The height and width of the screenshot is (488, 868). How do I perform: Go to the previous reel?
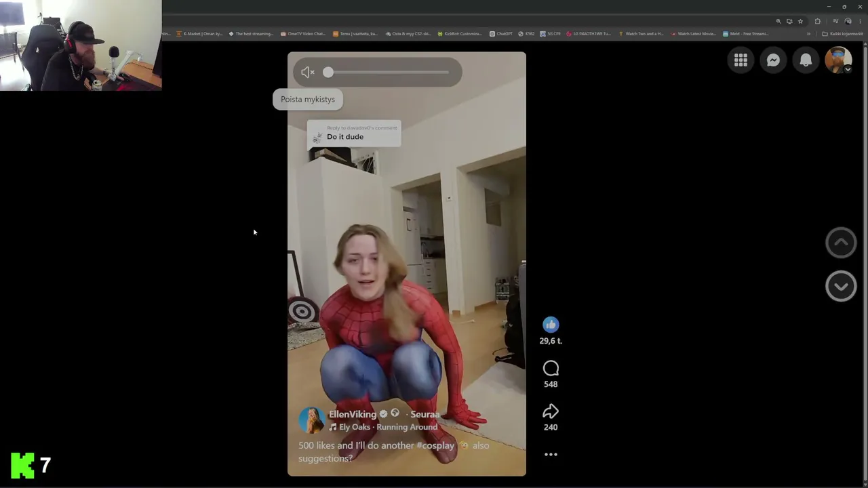tap(841, 243)
